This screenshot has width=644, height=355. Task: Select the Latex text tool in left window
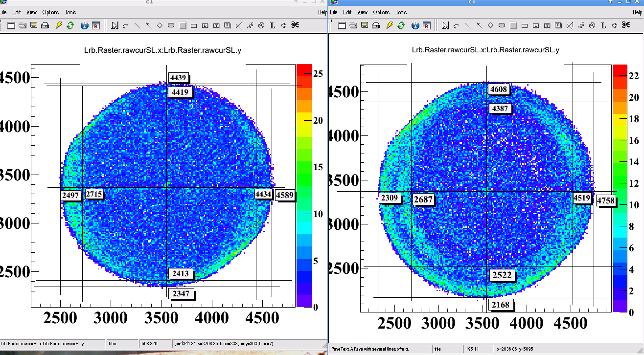pos(273,25)
